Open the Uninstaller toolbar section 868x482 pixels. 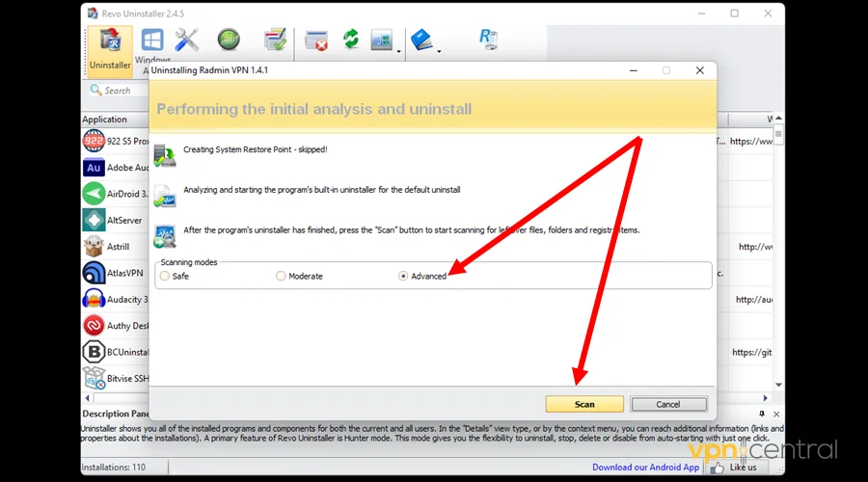(x=110, y=50)
